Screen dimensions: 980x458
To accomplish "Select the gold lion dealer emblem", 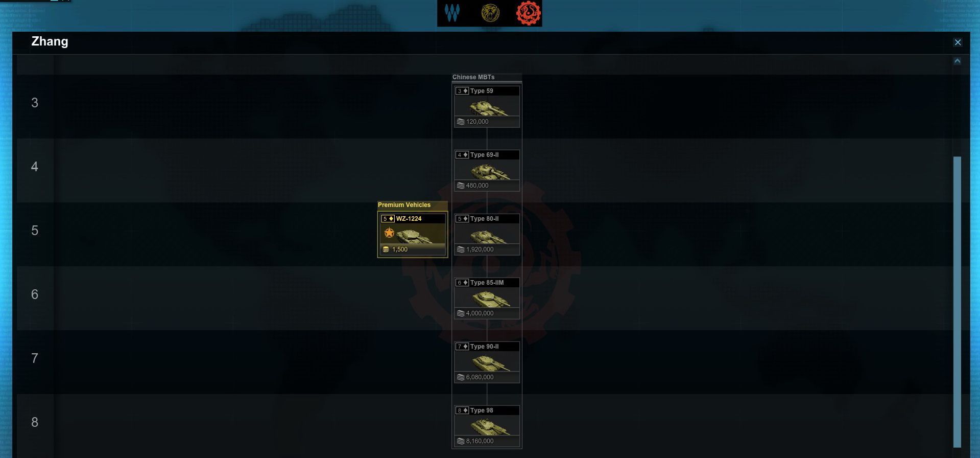I will [490, 13].
